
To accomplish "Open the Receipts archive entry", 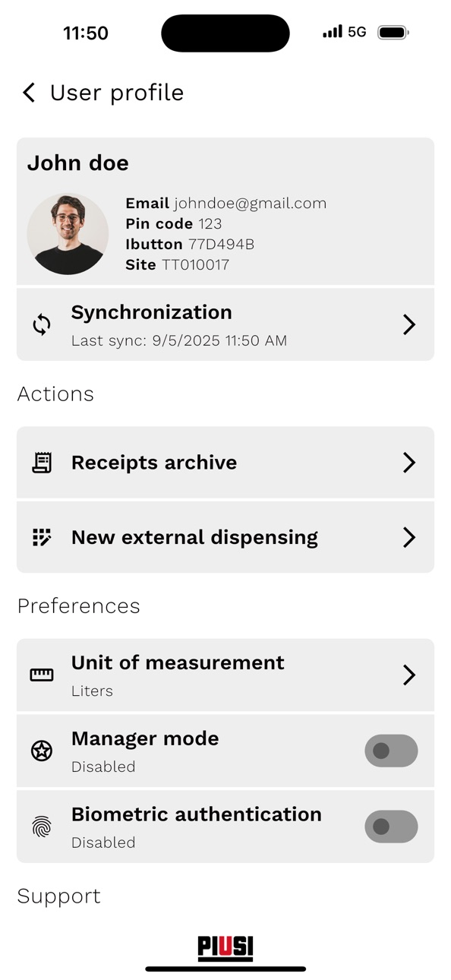I will click(225, 463).
